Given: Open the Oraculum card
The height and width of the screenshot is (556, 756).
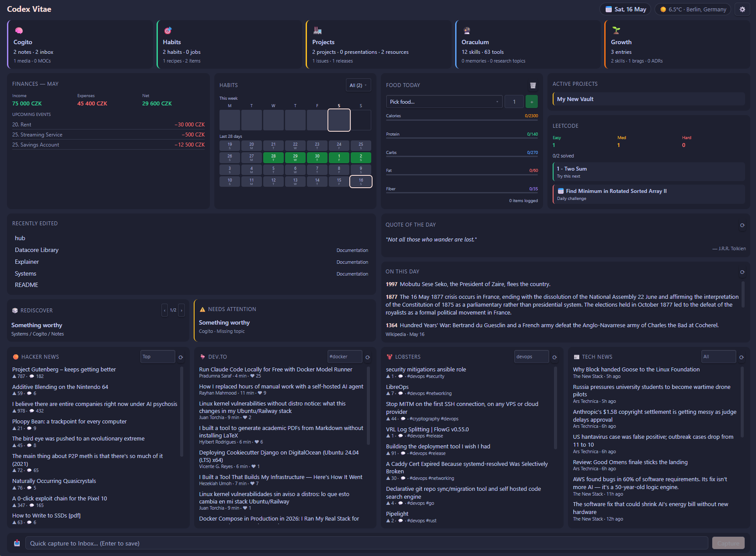Looking at the screenshot, I should pyautogui.click(x=528, y=44).
